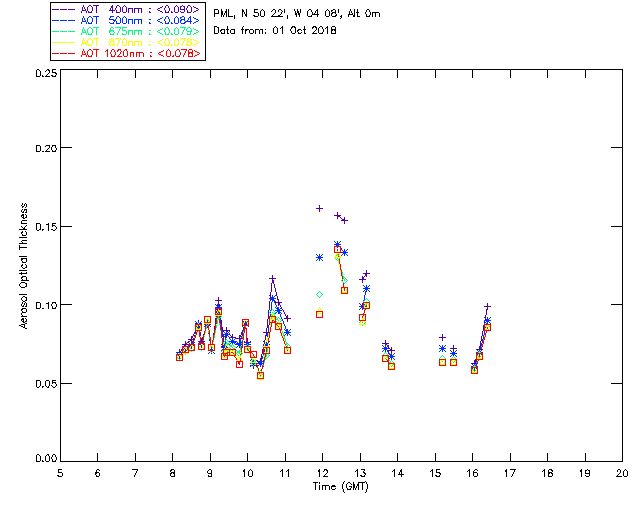Viewport: 640px width, 512px height.
Task: Click the purple plus peak near time 10.7
Action: coord(272,278)
